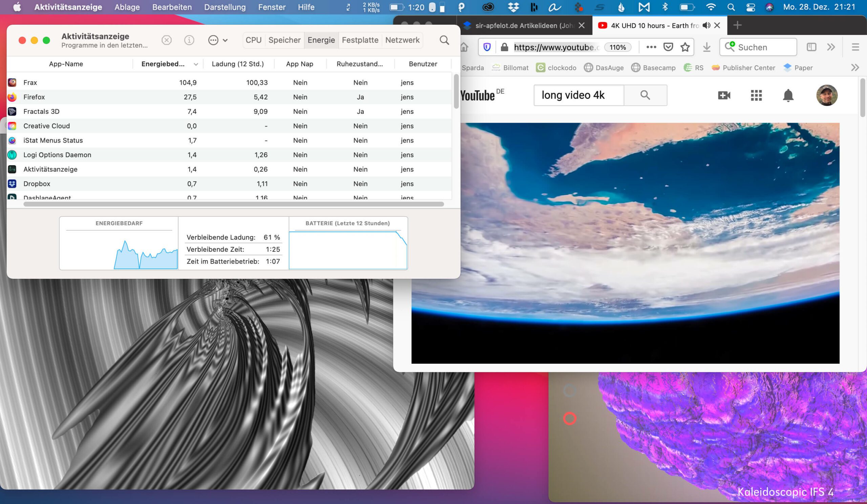867x504 pixels.
Task: Open the Fenster menu
Action: [x=272, y=7]
